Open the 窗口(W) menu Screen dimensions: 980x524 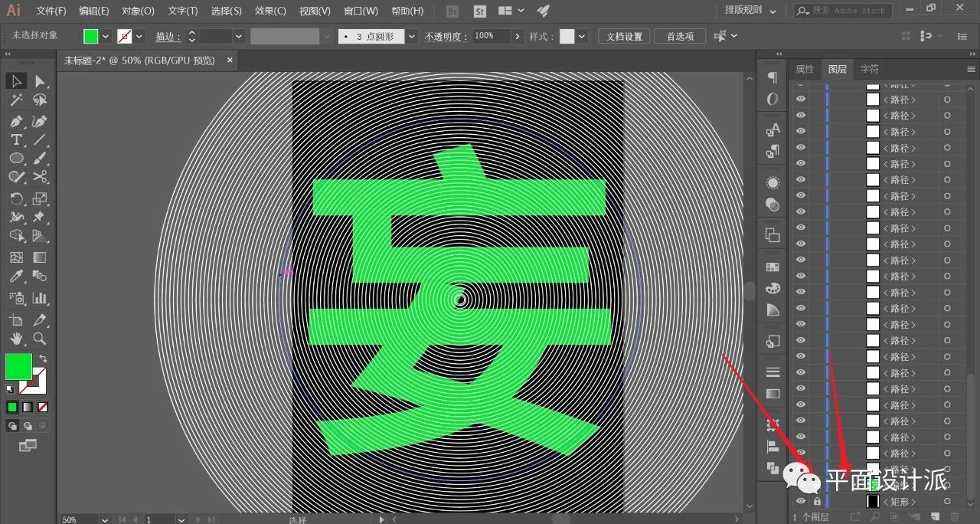361,11
